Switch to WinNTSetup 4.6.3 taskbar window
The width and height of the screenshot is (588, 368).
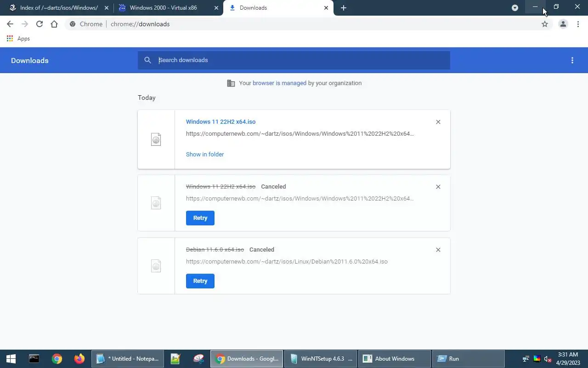[321, 359]
